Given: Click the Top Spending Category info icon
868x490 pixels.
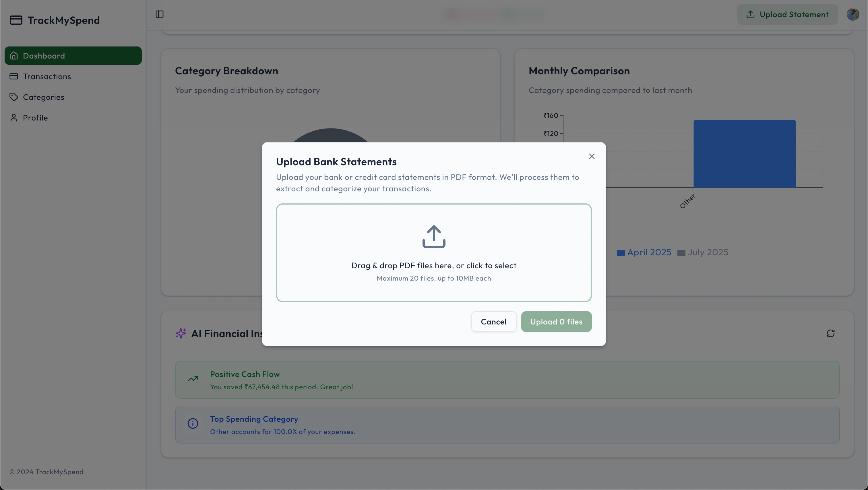Looking at the screenshot, I should tap(193, 424).
